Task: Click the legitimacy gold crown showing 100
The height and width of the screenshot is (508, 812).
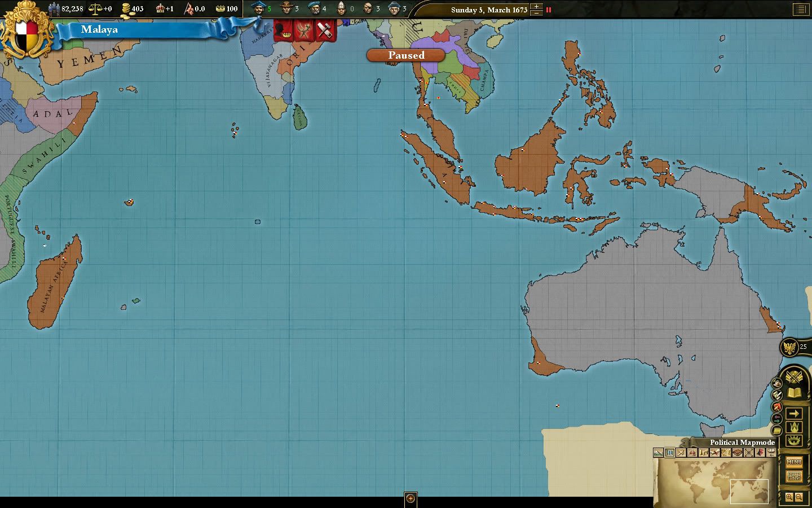Action: pyautogui.click(x=220, y=9)
